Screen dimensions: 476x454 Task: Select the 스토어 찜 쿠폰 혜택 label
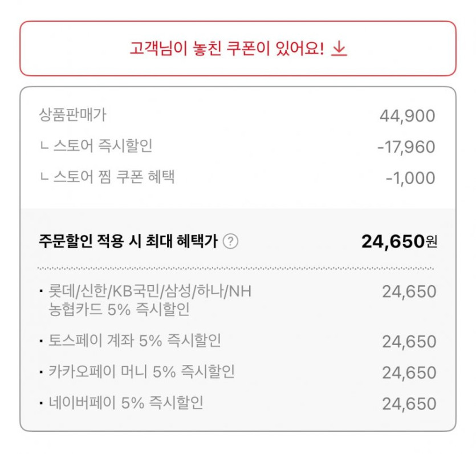coord(113,177)
